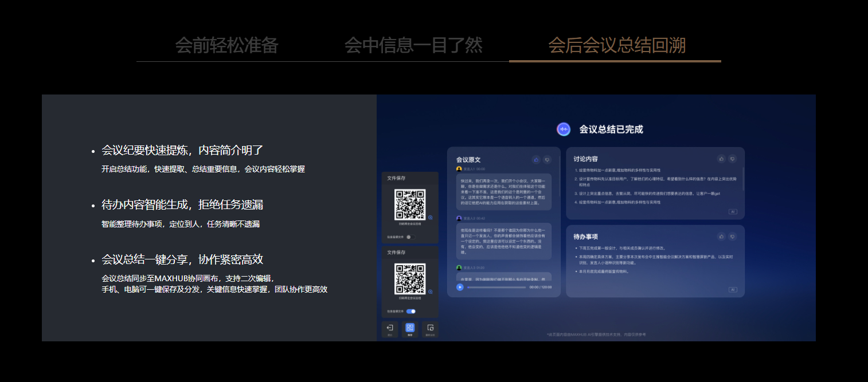Thumbs-up the 讨论内容 summary
The height and width of the screenshot is (382, 868).
721,159
